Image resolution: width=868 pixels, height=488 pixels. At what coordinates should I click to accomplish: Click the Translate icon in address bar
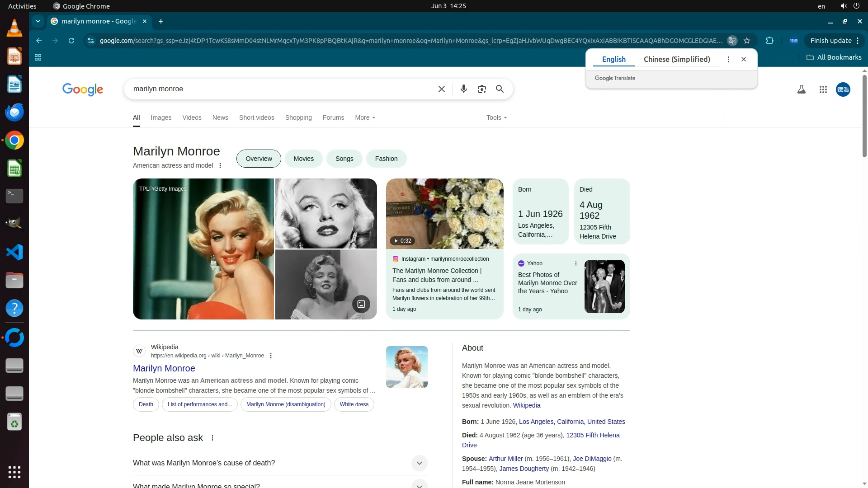732,41
